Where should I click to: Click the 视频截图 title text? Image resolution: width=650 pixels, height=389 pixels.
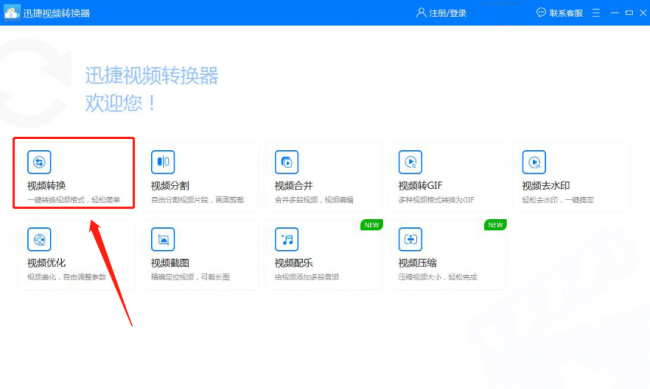pyautogui.click(x=170, y=263)
